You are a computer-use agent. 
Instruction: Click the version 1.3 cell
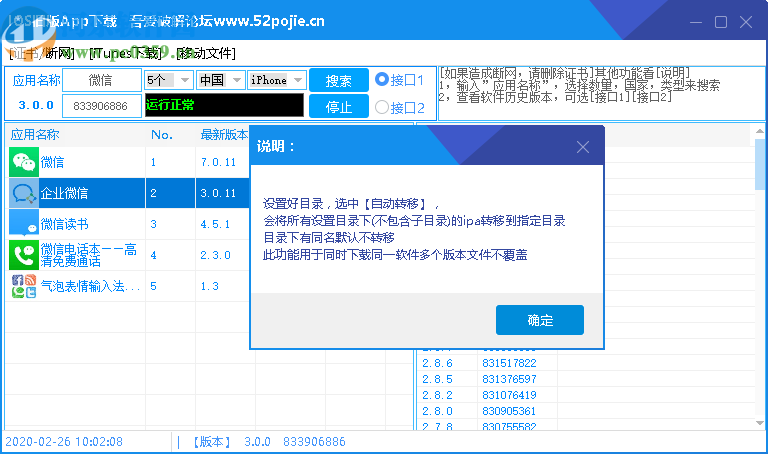tap(210, 286)
